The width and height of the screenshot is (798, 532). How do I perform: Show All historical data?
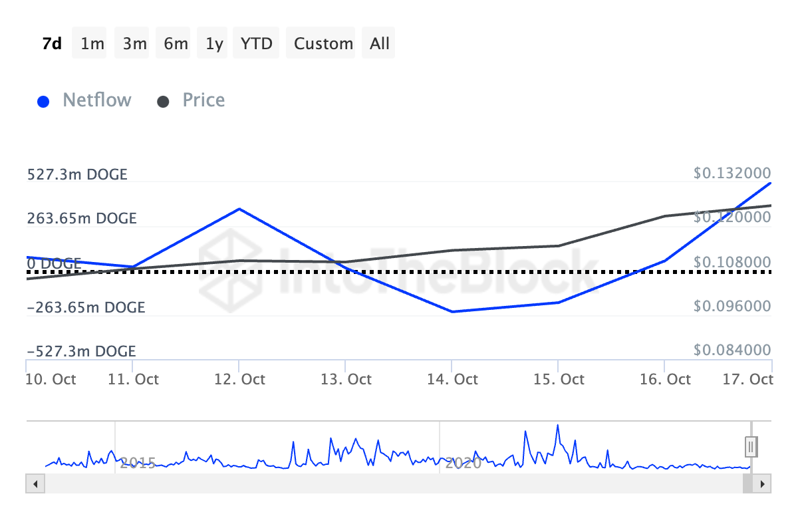pos(380,44)
